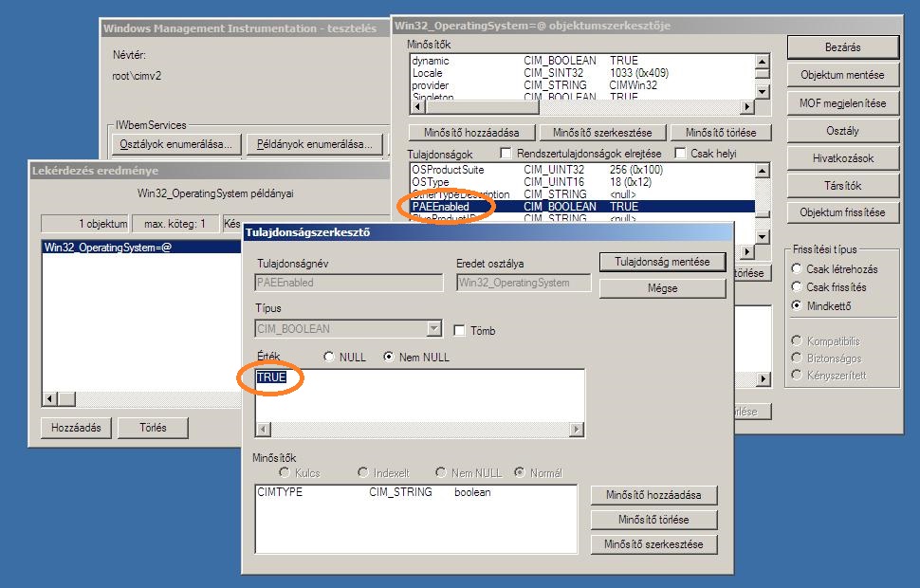Click scroll-up arrow of qualifiers list
The width and height of the screenshot is (920, 588).
click(763, 62)
